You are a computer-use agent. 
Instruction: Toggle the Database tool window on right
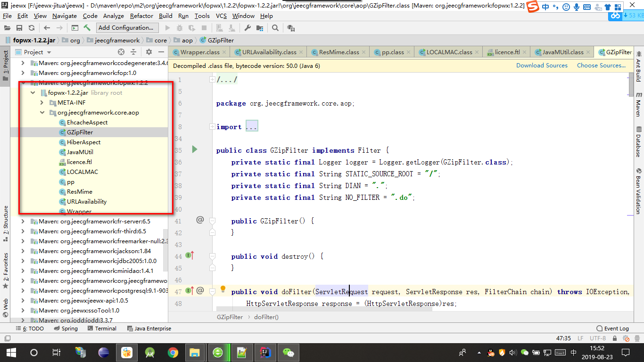638,142
